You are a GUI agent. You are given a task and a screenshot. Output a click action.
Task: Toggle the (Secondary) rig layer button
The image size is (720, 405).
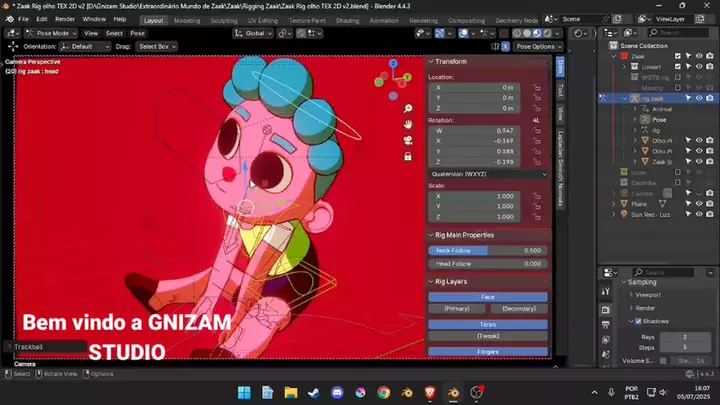519,309
